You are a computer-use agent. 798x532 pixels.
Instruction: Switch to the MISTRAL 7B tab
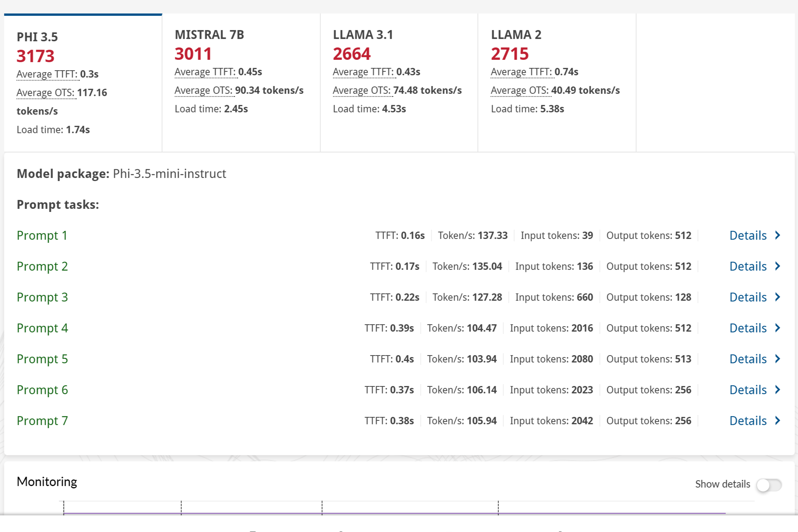[x=241, y=83]
